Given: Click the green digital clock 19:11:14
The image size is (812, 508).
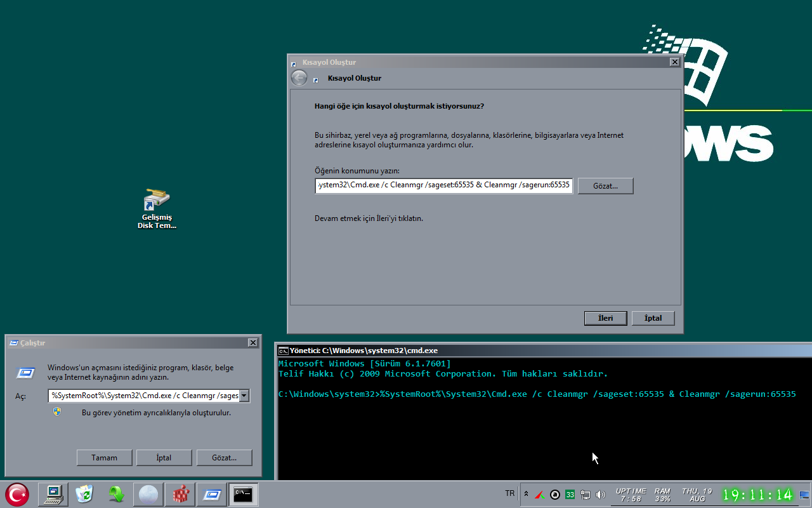Looking at the screenshot, I should [x=758, y=495].
